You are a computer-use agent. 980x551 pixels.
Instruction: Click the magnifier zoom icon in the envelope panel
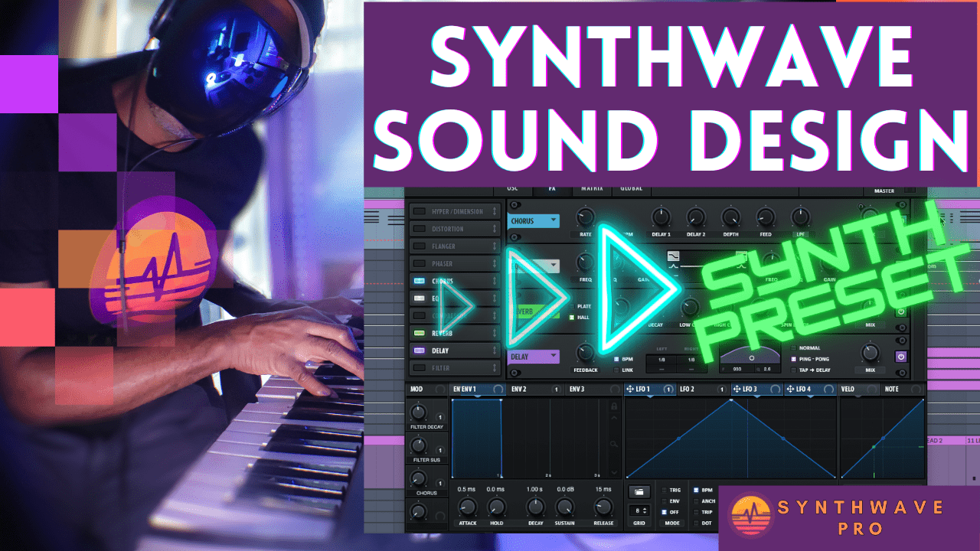pos(613,444)
